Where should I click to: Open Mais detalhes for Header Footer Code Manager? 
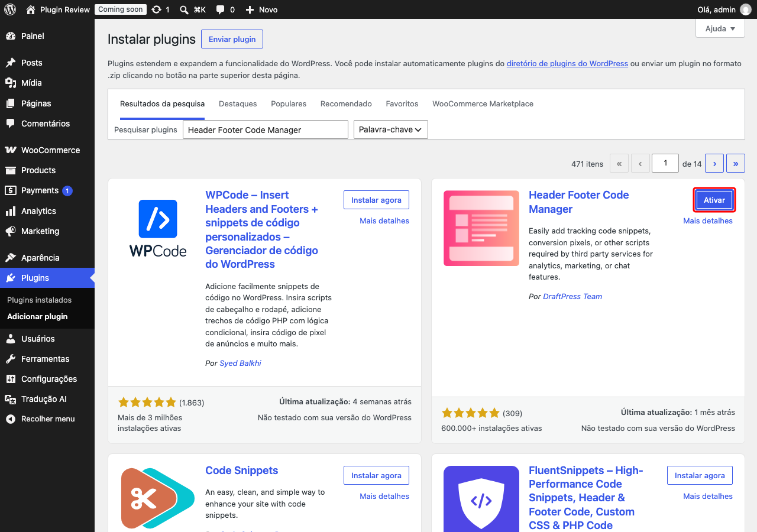click(708, 220)
